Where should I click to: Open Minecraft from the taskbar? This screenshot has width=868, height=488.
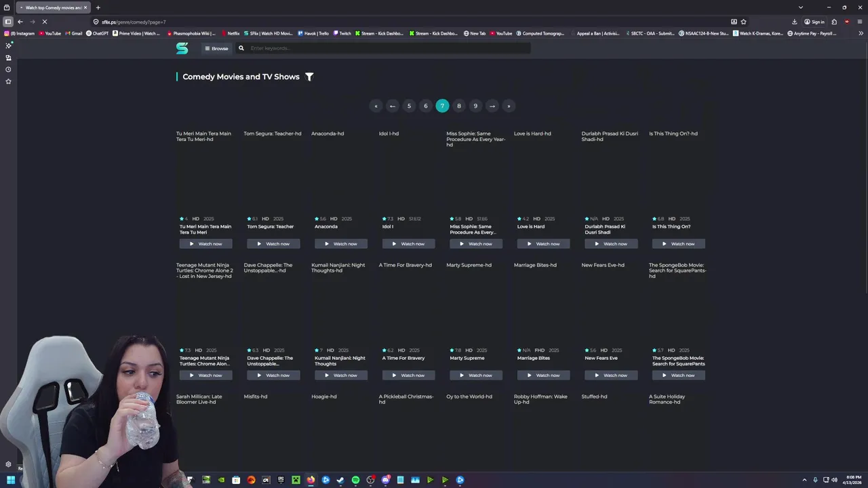[296, 480]
